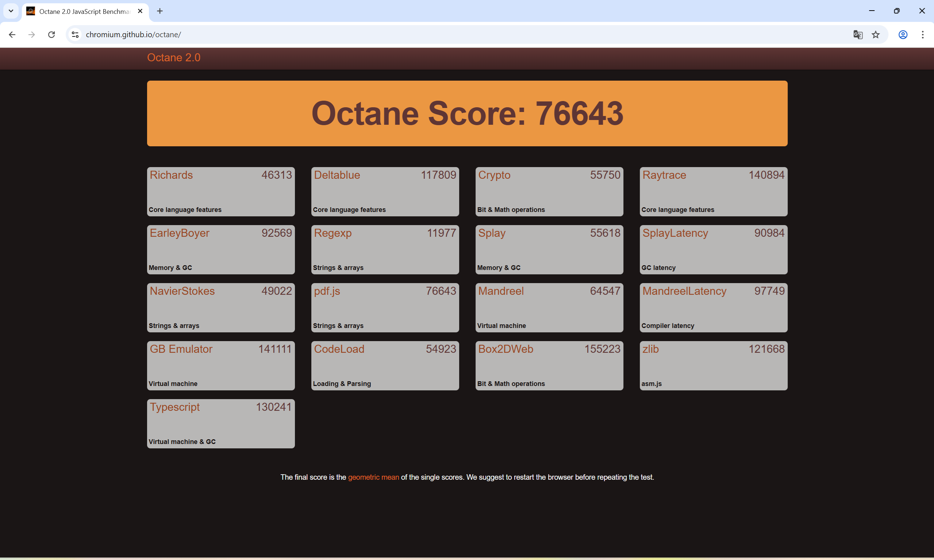Bookmark this page with the star icon
The image size is (934, 560).
coord(876,35)
